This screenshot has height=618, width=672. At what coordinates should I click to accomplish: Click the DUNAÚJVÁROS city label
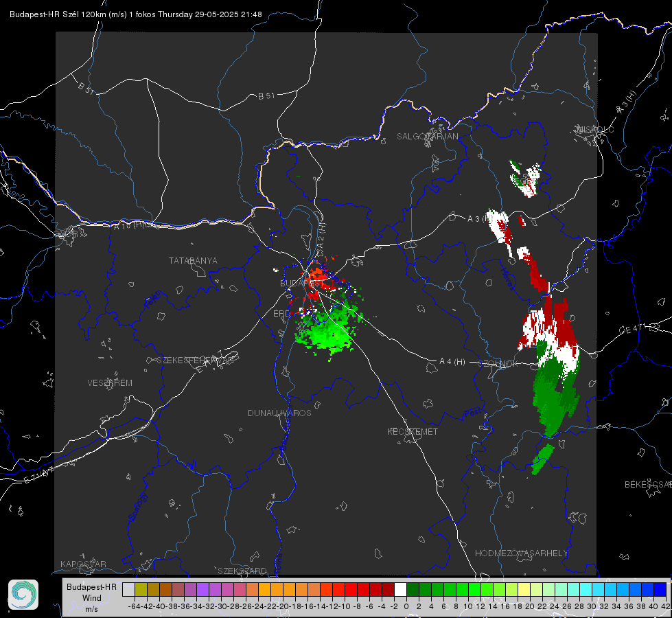[279, 413]
